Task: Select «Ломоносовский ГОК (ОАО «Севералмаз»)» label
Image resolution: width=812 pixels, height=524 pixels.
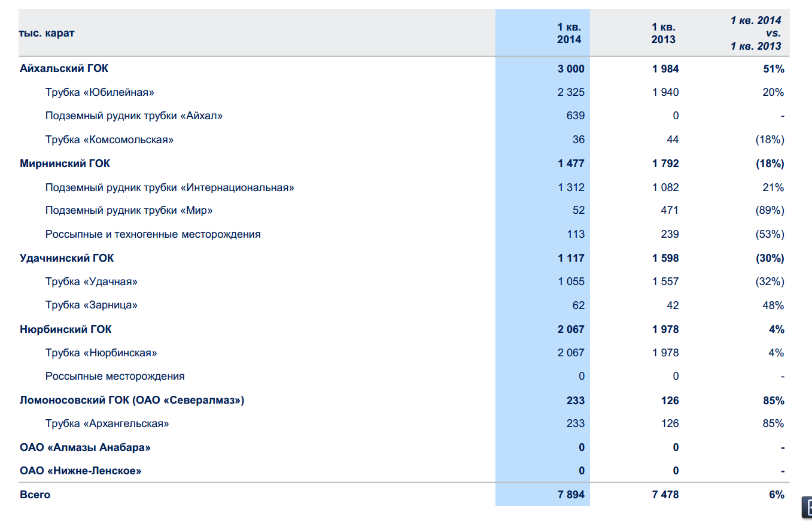Action: click(132, 400)
